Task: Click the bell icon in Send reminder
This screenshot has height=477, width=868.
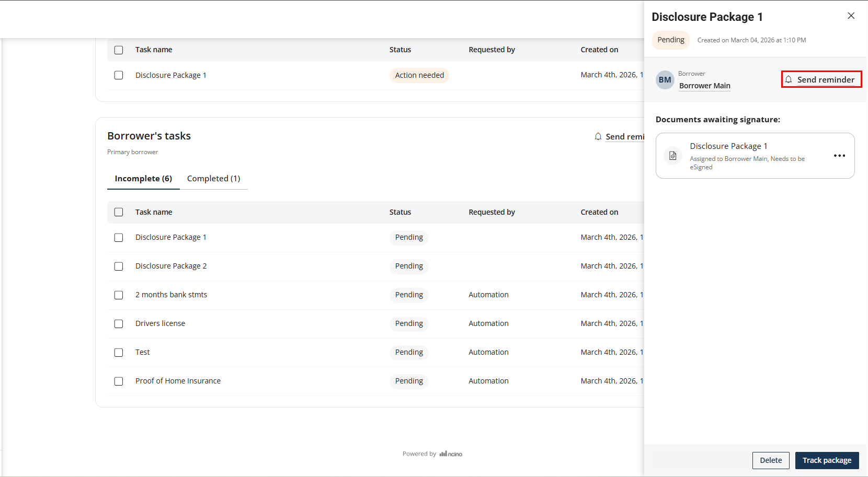Action: pyautogui.click(x=789, y=79)
